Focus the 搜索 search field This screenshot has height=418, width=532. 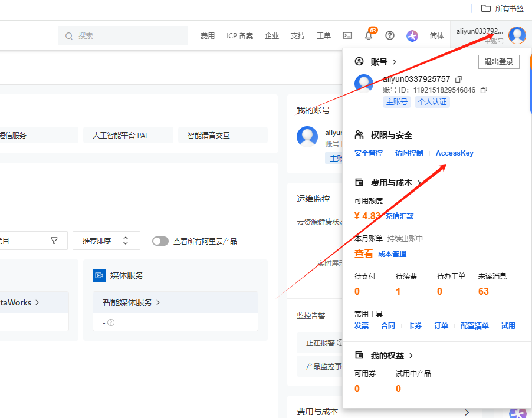pos(123,35)
